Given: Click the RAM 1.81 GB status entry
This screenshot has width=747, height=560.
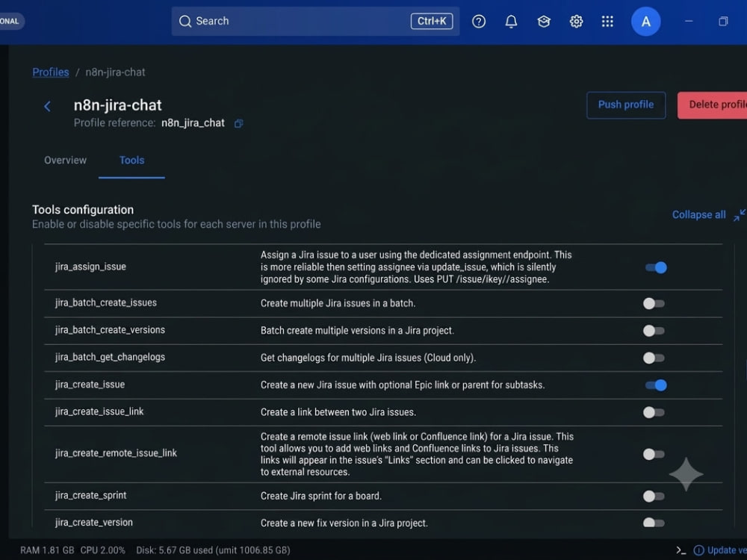Looking at the screenshot, I should click(x=47, y=550).
